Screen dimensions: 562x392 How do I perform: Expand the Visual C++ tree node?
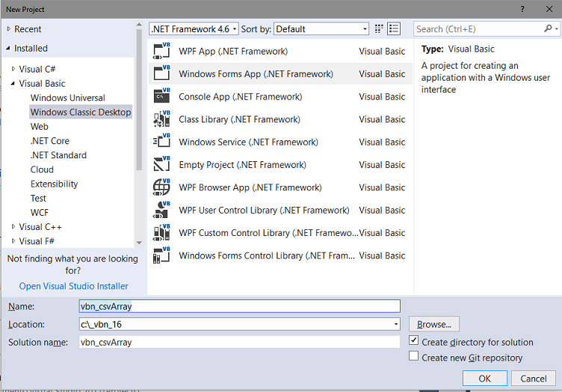coord(13,226)
